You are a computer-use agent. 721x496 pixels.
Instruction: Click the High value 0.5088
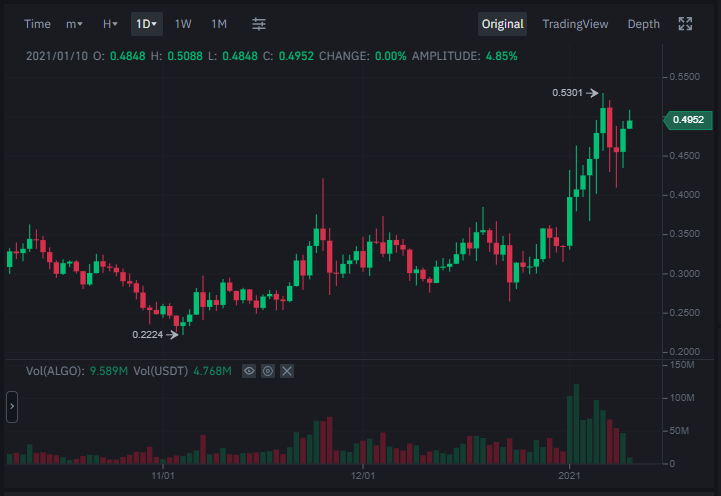pos(185,56)
